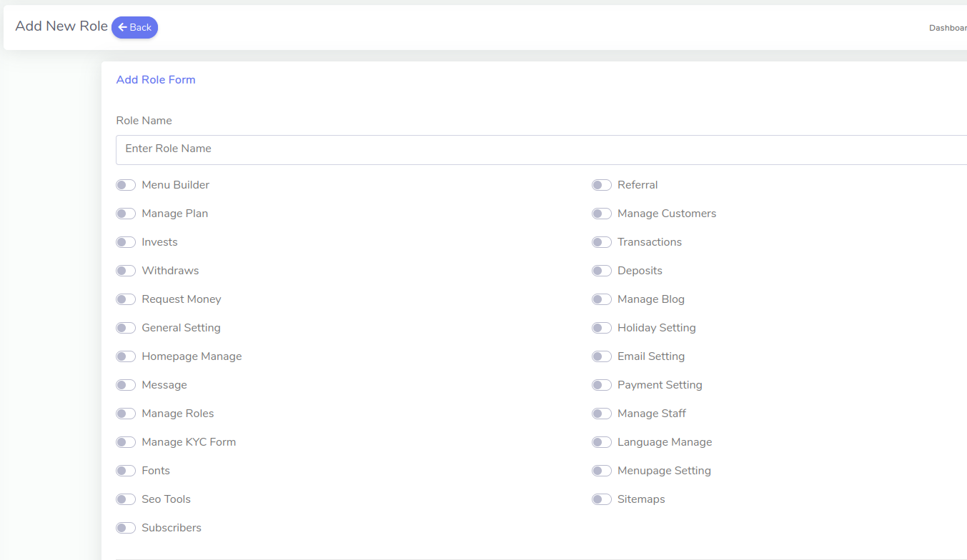Toggle Seo Tools permission on
This screenshot has width=967, height=560.
[126, 499]
